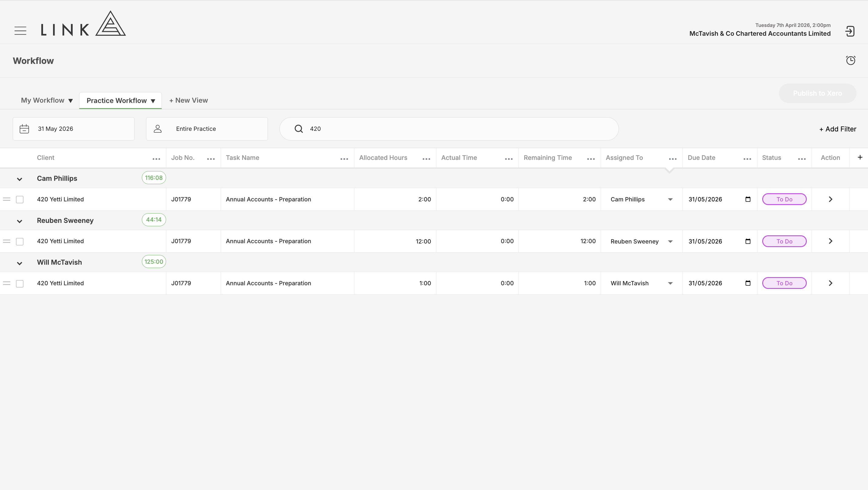Change To Do status for Will McTavish task

pyautogui.click(x=784, y=283)
